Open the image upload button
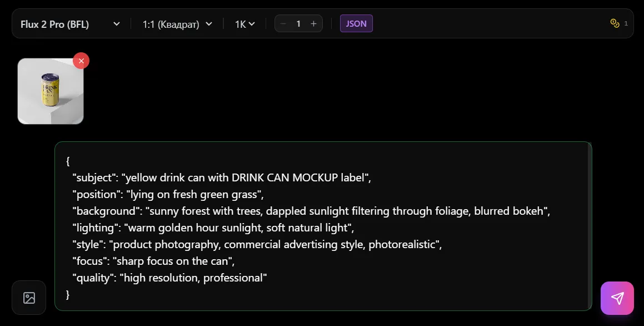The height and width of the screenshot is (326, 644). coord(29,298)
